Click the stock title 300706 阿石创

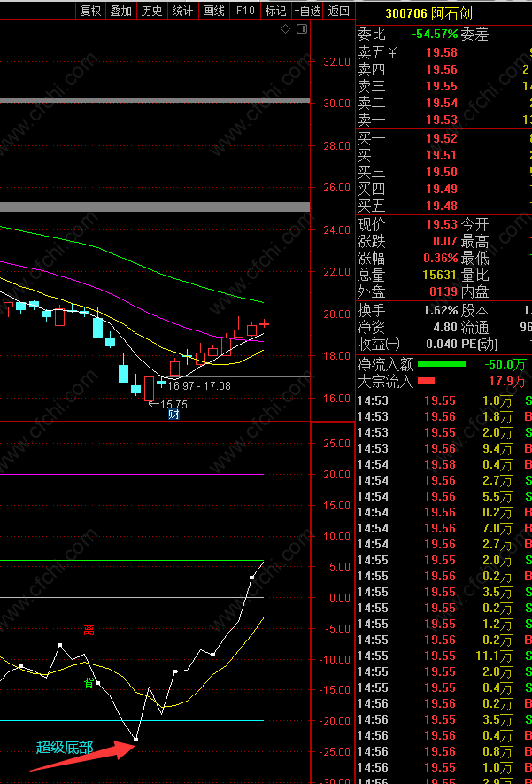click(x=428, y=13)
